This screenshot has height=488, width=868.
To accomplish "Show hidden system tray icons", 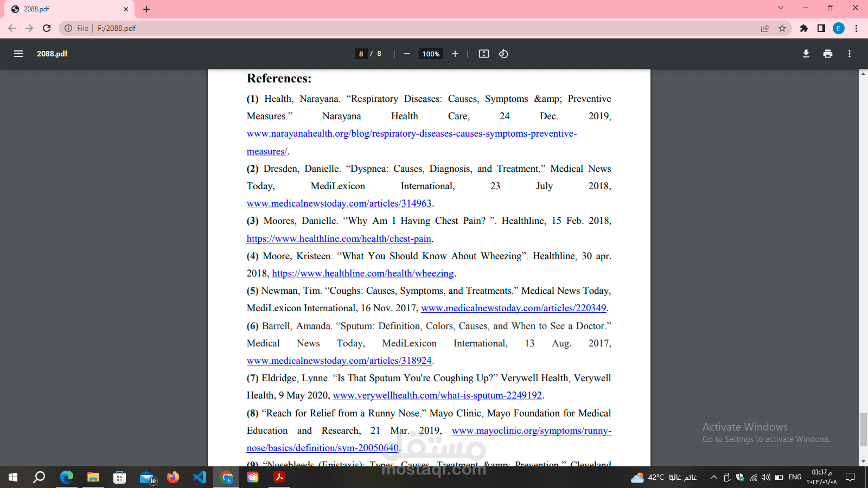I will pos(714,477).
